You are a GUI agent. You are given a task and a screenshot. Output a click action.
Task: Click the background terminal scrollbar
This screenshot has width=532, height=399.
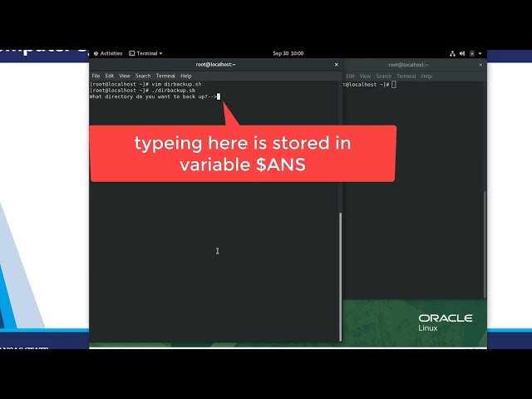tap(485, 244)
